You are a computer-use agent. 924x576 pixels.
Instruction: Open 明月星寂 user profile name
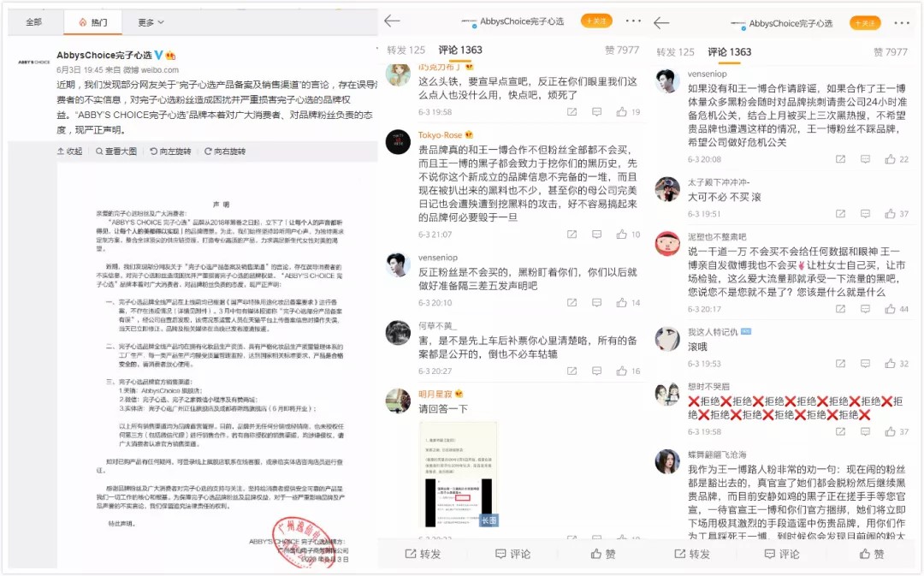pos(435,394)
